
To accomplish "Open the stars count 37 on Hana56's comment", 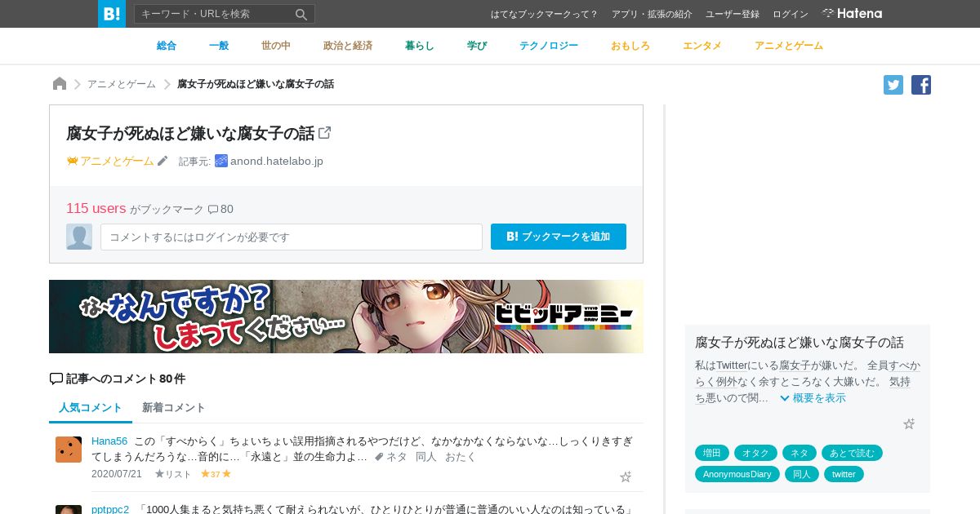I will (x=216, y=474).
